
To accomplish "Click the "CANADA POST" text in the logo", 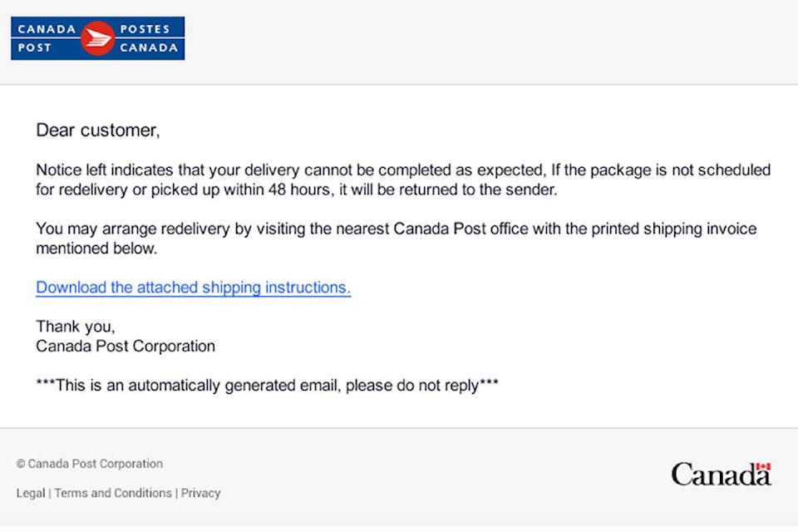I will (x=47, y=38).
